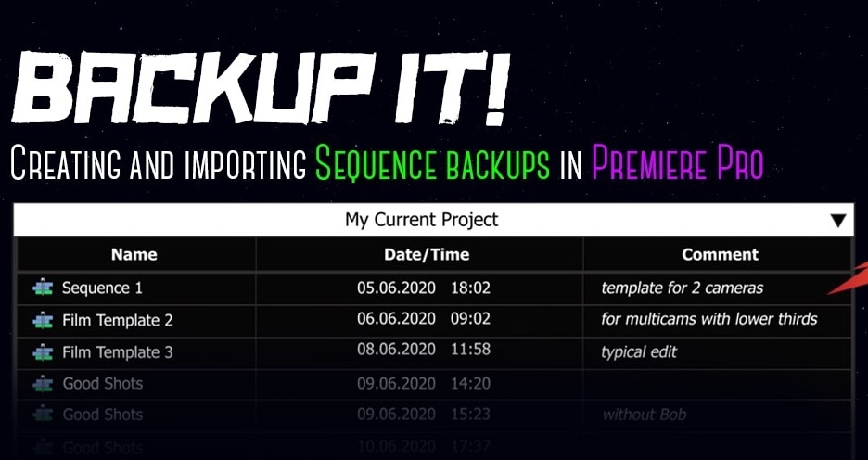
Task: Click the Film Template 3 sequence icon
Action: tap(43, 352)
